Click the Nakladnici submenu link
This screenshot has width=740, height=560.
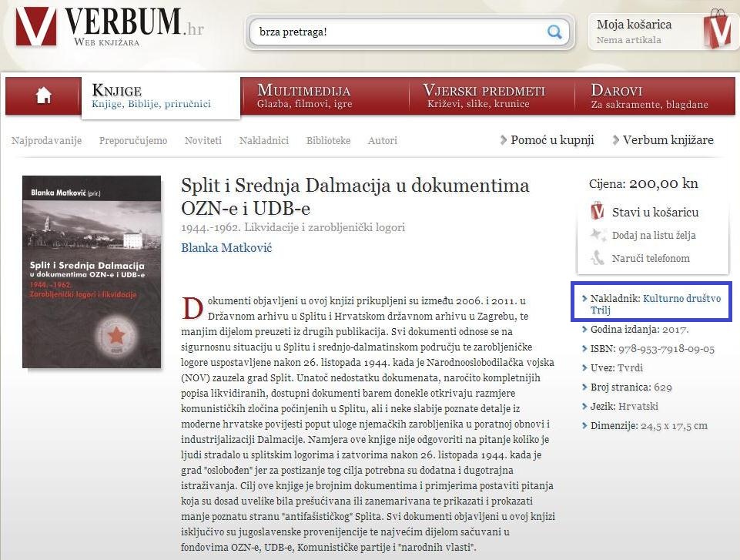pos(263,141)
